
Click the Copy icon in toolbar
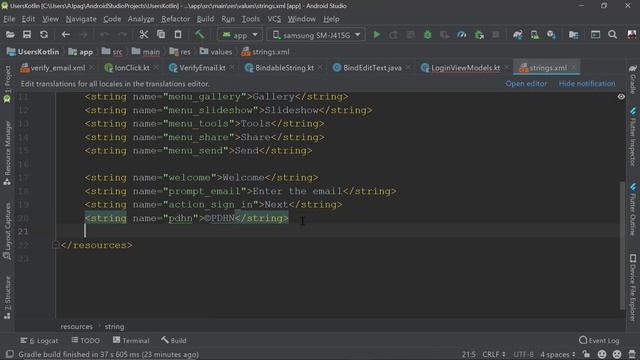pyautogui.click(x=161, y=35)
